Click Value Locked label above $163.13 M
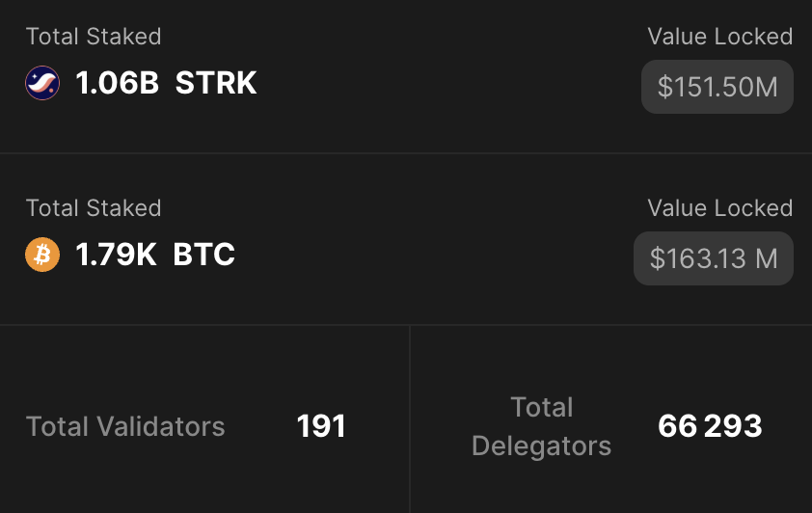The width and height of the screenshot is (812, 513). coord(719,208)
